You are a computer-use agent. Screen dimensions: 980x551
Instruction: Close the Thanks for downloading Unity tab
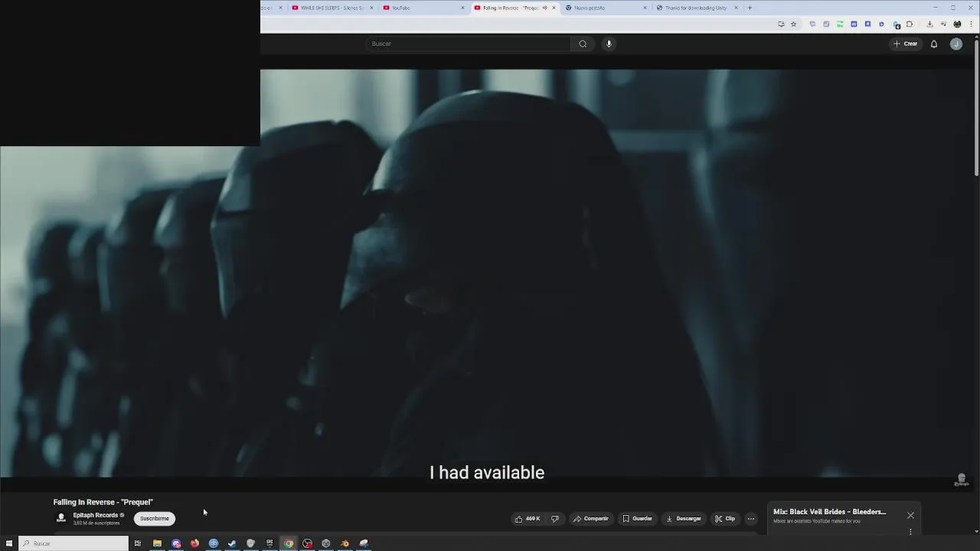tap(737, 8)
